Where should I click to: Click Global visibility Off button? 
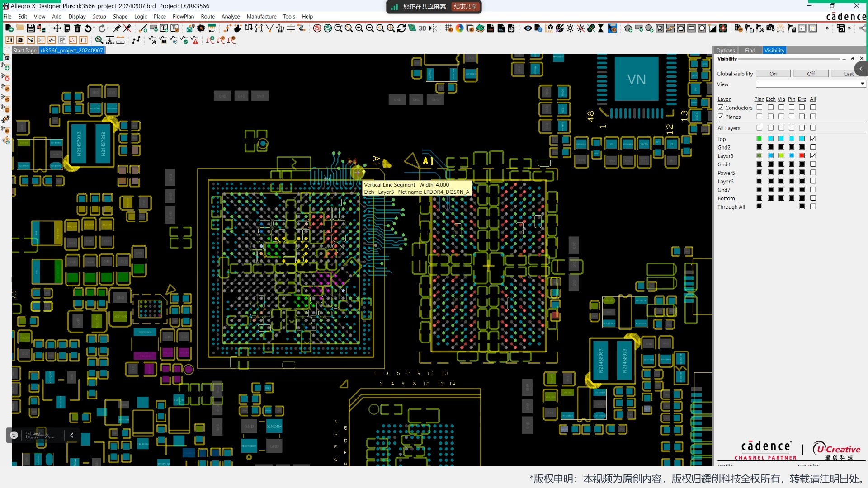[811, 74]
